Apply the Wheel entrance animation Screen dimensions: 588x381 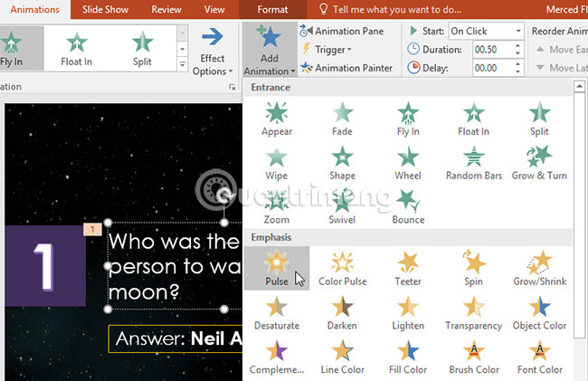408,163
